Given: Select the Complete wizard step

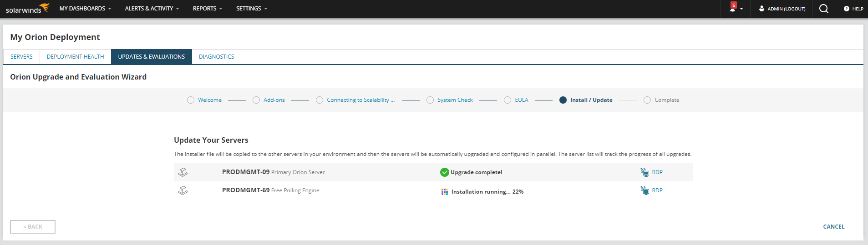Looking at the screenshot, I should pyautogui.click(x=661, y=100).
